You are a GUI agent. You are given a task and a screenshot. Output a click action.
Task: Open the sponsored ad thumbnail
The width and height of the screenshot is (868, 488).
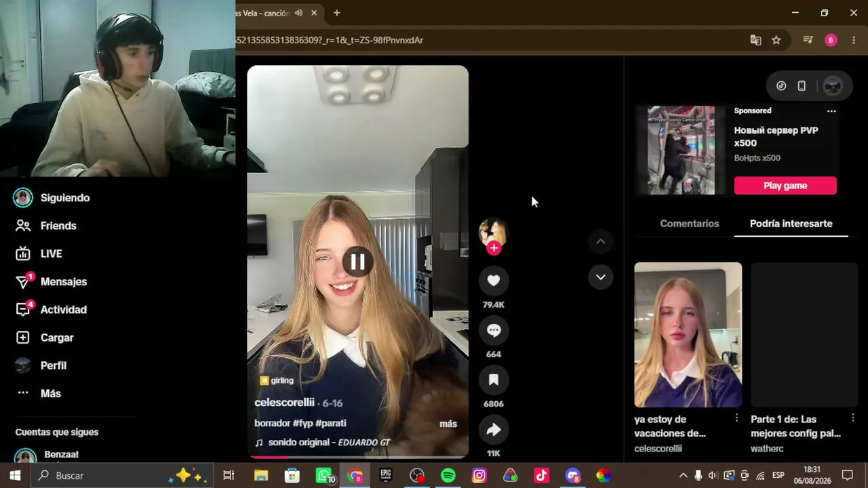[681, 150]
